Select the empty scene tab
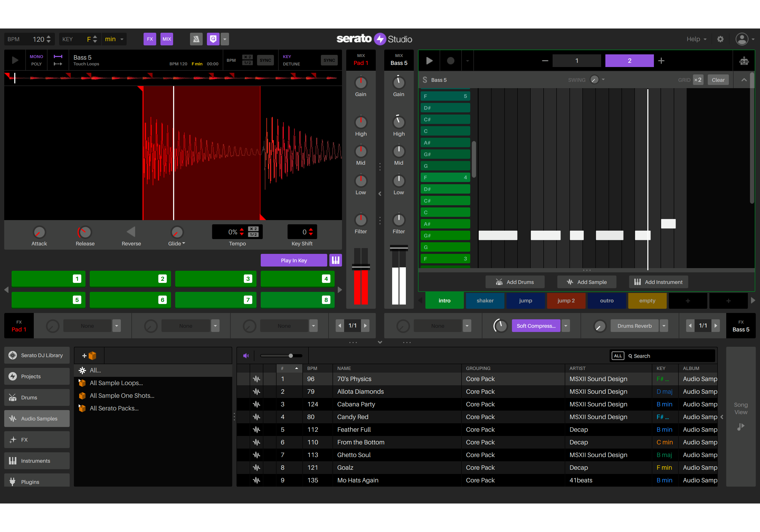Image resolution: width=760 pixels, height=532 pixels. 647,301
